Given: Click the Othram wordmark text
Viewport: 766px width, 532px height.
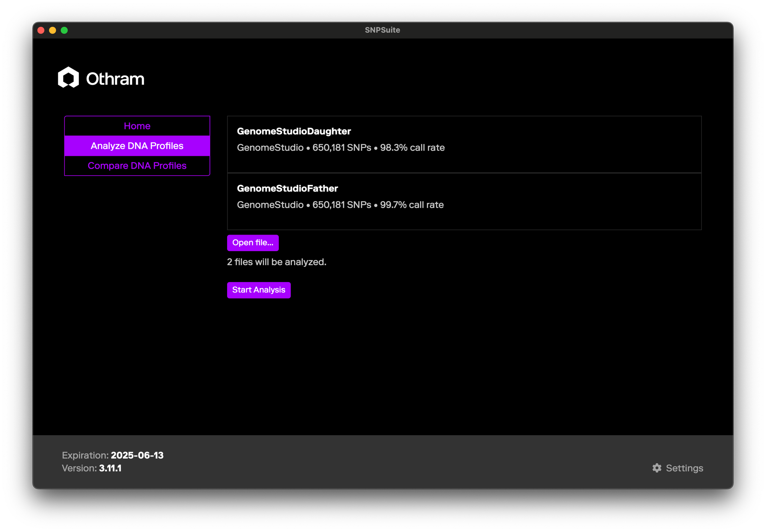Looking at the screenshot, I should point(115,79).
